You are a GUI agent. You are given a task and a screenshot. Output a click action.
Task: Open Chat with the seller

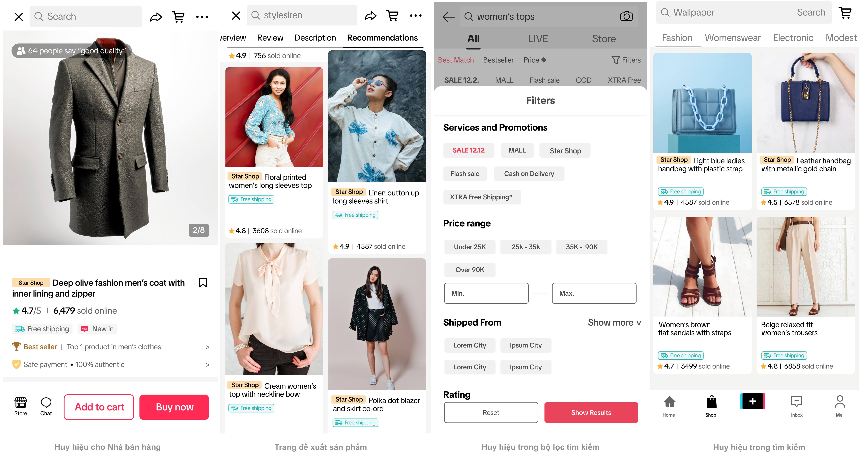[x=46, y=406]
